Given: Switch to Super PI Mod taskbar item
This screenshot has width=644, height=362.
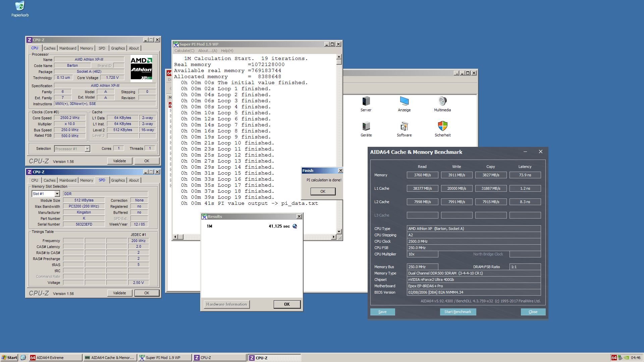Looking at the screenshot, I should (165, 358).
